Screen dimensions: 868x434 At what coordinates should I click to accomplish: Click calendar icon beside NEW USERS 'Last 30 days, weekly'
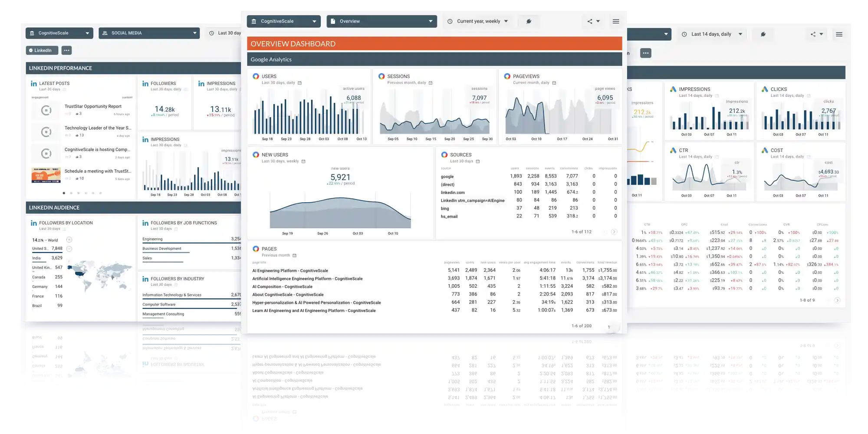[x=303, y=161]
